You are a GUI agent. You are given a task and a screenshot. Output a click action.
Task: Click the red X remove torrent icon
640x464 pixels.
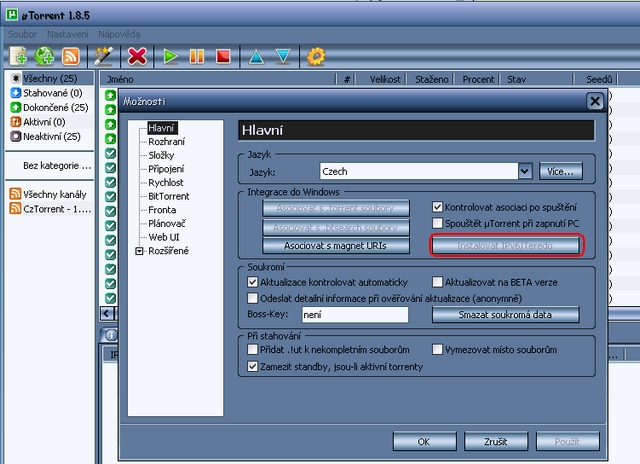point(138,56)
